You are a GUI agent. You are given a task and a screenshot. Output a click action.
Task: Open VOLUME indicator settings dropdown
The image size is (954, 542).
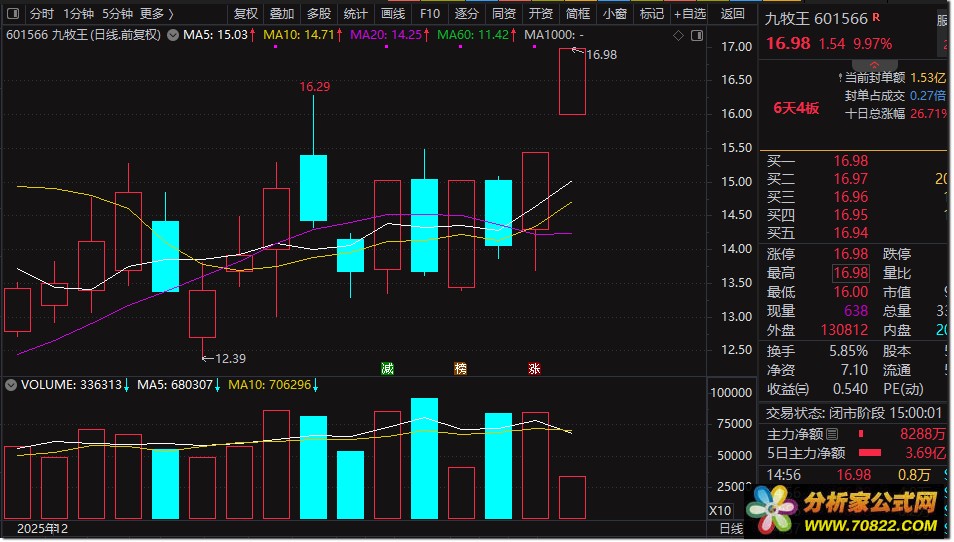(x=11, y=385)
